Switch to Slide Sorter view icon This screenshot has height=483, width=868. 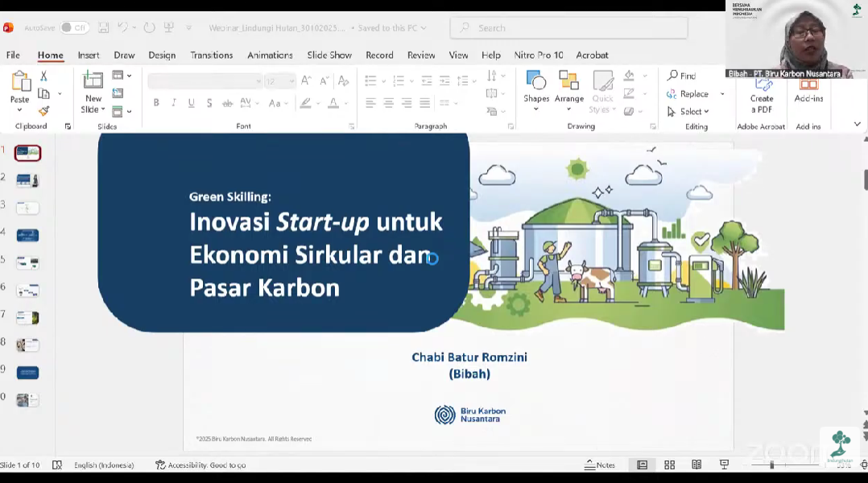tap(669, 464)
